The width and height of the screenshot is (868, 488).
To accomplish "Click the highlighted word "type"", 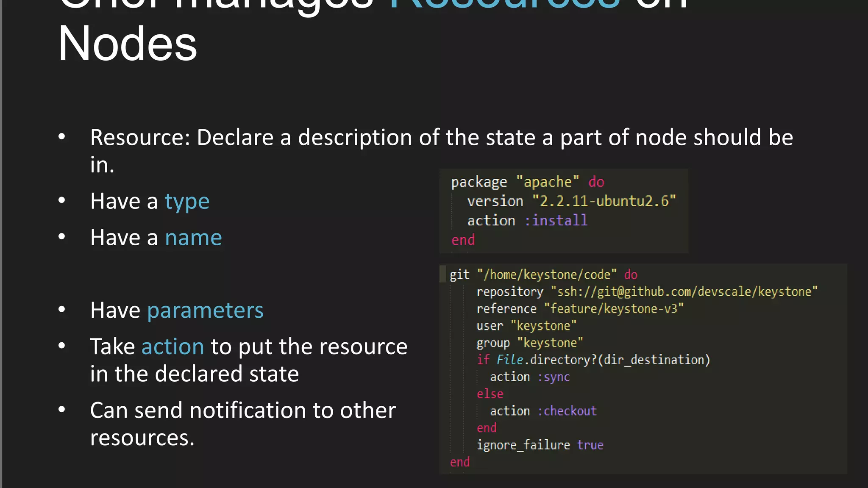I will [x=187, y=202].
